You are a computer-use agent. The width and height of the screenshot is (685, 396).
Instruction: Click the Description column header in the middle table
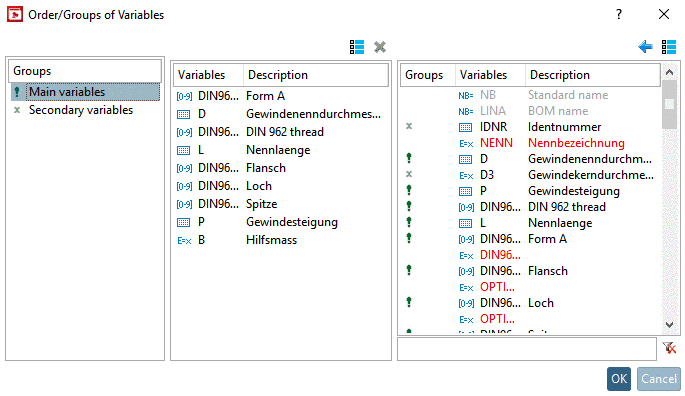[x=316, y=75]
